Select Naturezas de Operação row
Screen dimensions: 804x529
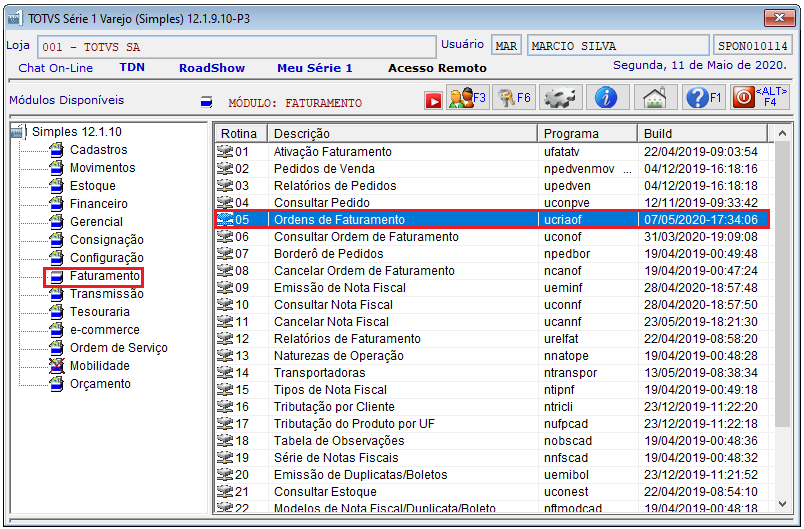491,355
